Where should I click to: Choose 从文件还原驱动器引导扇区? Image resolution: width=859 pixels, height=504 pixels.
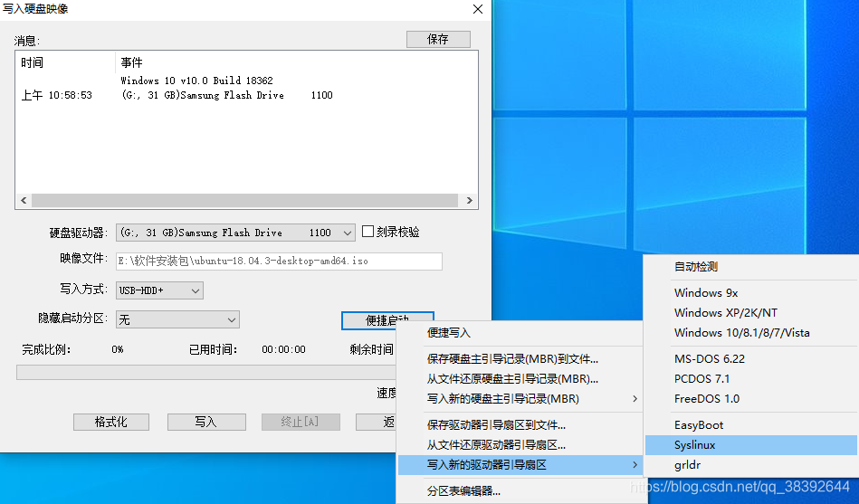520,445
